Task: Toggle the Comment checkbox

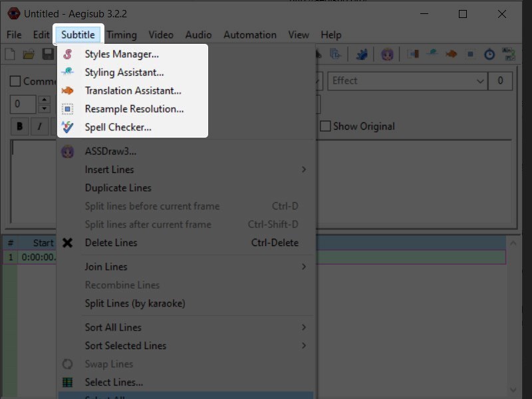Action: coord(15,81)
